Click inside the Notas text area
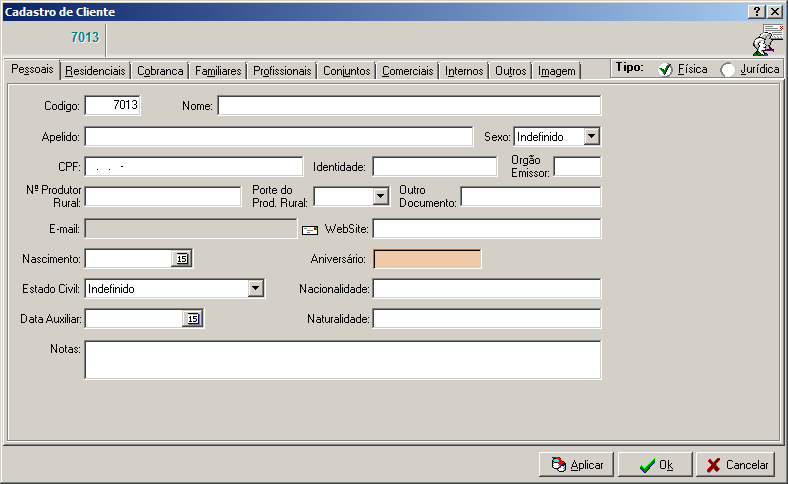Screen dimensions: 788x484 342,359
